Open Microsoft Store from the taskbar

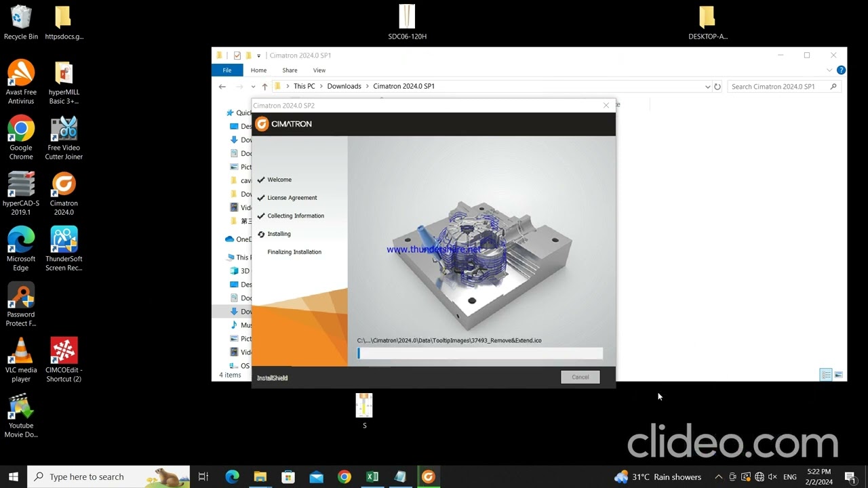[288, 476]
